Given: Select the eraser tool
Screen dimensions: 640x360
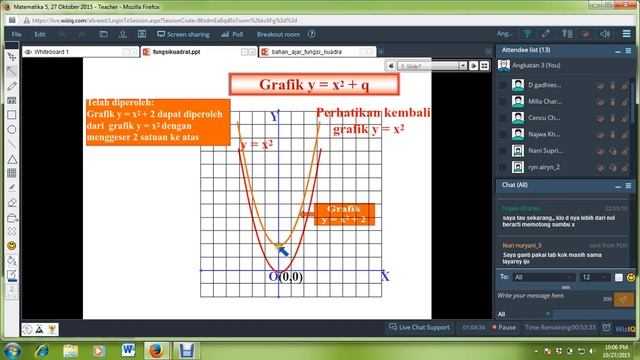Looking at the screenshot, I should (x=12, y=202).
